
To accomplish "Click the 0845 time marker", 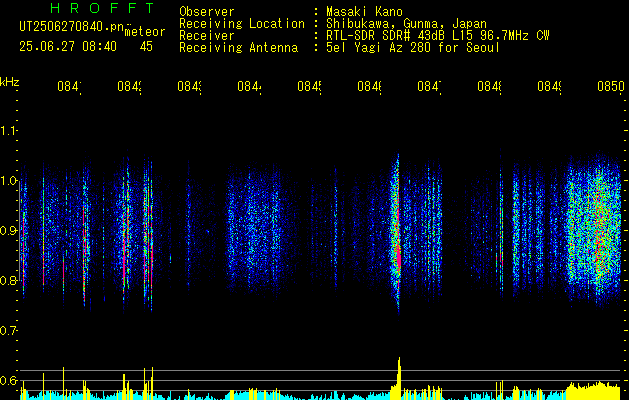I will [310, 87].
